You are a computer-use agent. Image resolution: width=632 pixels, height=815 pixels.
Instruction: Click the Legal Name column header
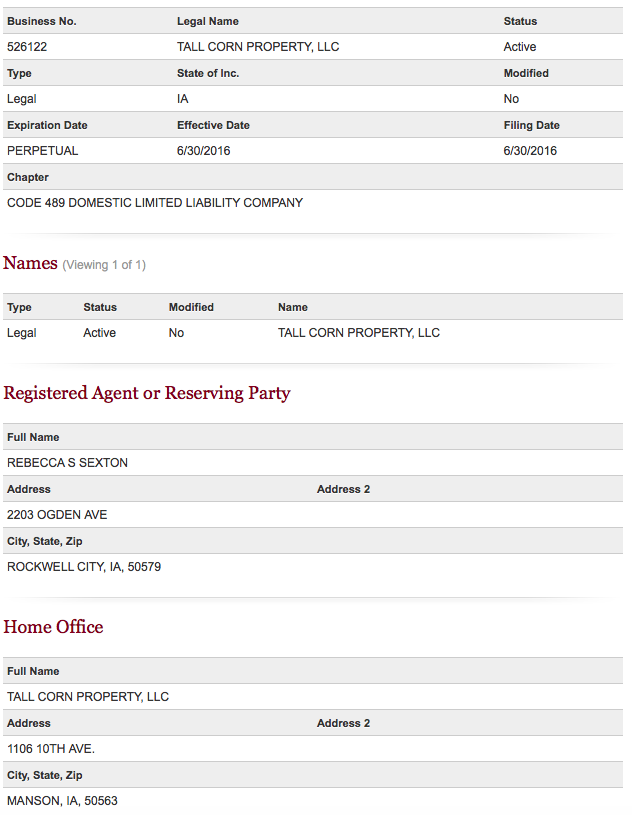[x=208, y=21]
